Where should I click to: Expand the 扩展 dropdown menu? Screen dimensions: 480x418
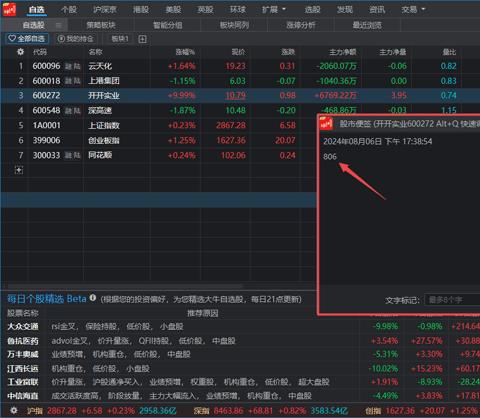coord(274,9)
